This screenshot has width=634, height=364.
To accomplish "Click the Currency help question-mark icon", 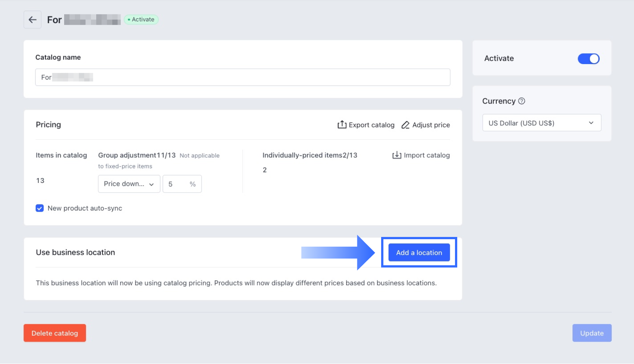I will click(x=522, y=101).
